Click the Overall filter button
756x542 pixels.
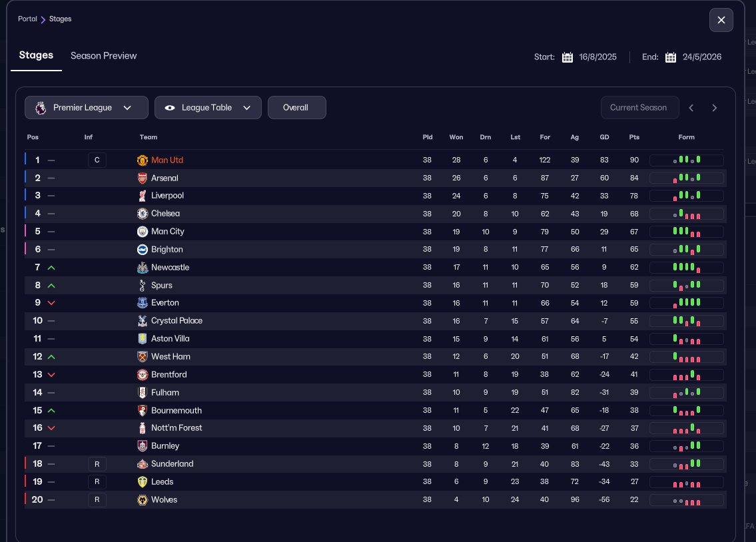point(296,107)
